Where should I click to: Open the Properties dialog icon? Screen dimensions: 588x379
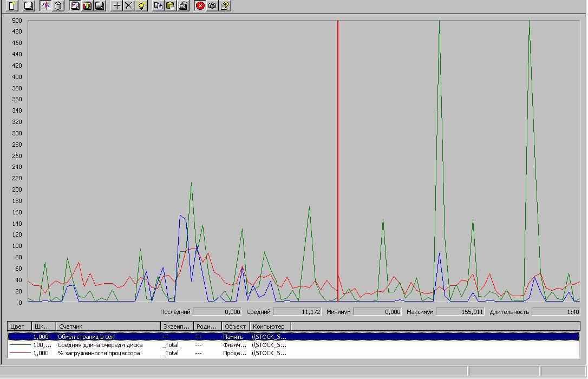[183, 6]
